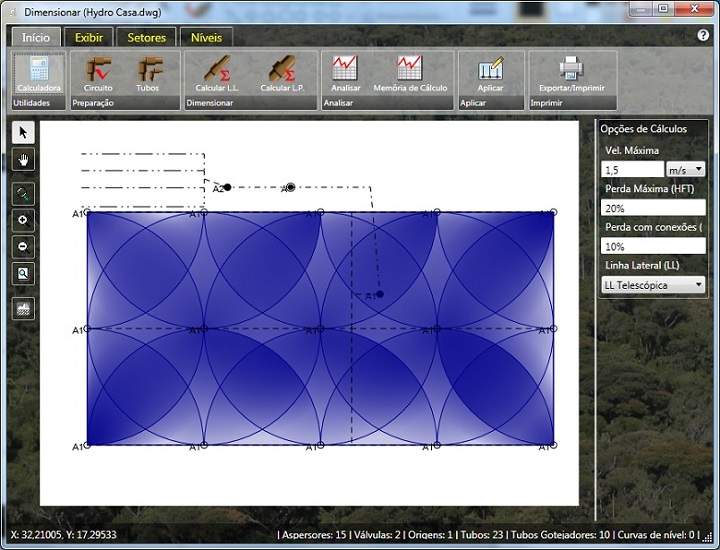Expand the LL Telescópica dropdown
Screen dimensions: 720x550
(653, 285)
